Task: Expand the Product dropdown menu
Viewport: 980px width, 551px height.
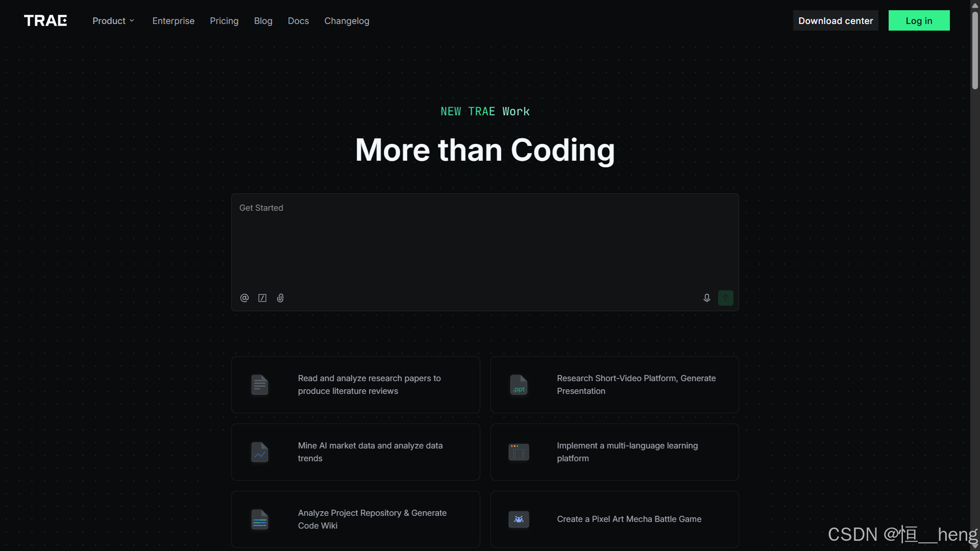Action: (113, 21)
